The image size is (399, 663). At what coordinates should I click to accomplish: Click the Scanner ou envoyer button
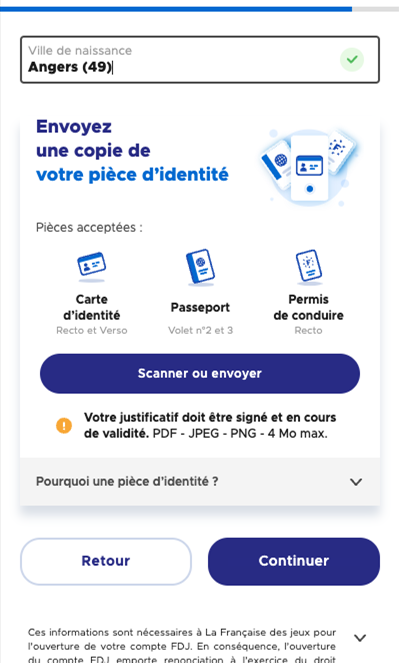pos(200,374)
